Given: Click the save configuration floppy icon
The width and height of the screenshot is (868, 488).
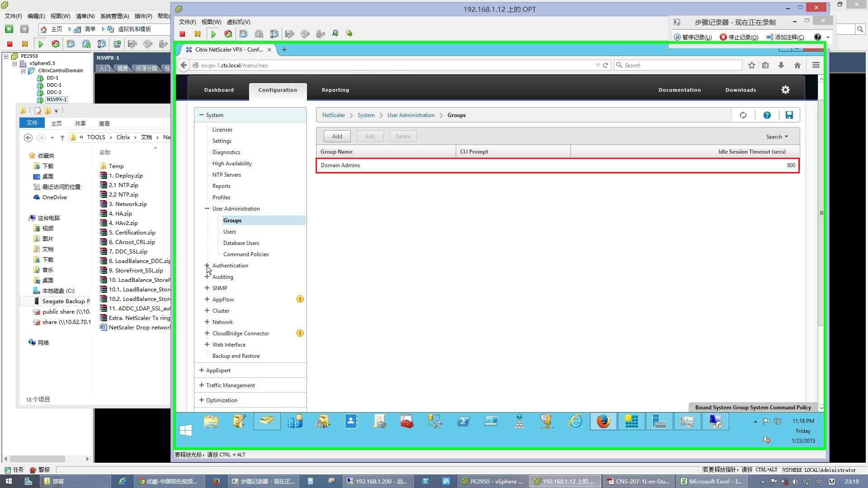Looking at the screenshot, I should [789, 115].
